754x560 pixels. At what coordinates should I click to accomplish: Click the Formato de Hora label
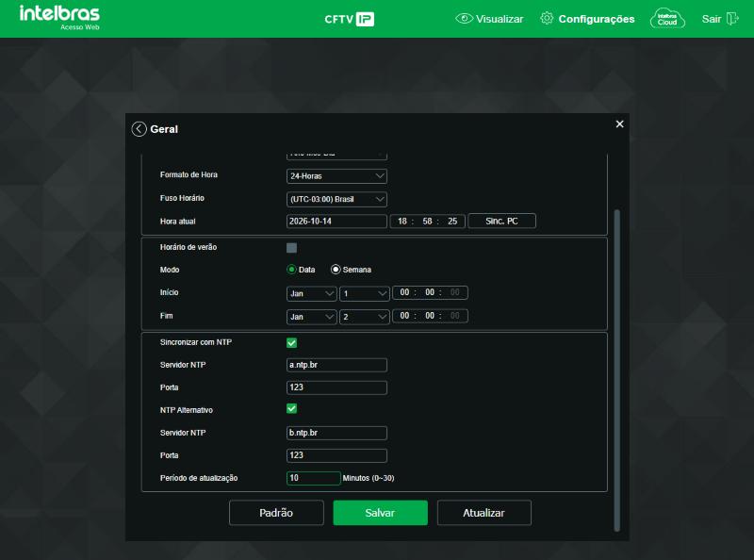(x=189, y=175)
